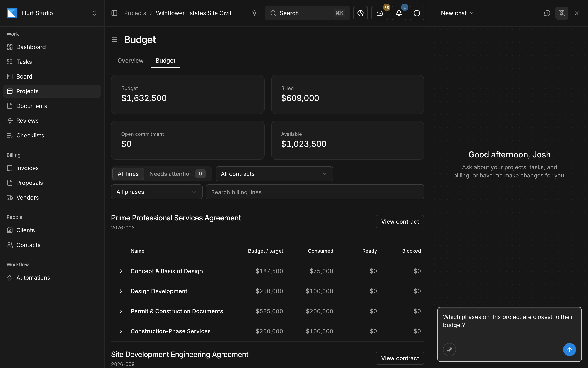Click the Budget / target column header

click(265, 251)
